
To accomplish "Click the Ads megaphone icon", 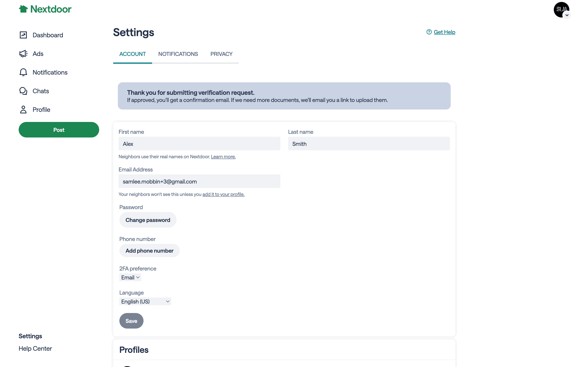I will [x=23, y=54].
